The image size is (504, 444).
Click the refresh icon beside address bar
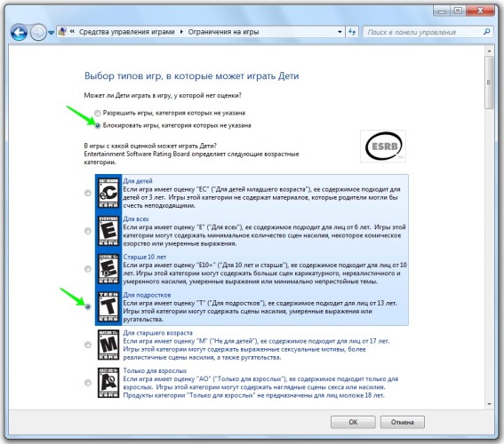tap(352, 32)
